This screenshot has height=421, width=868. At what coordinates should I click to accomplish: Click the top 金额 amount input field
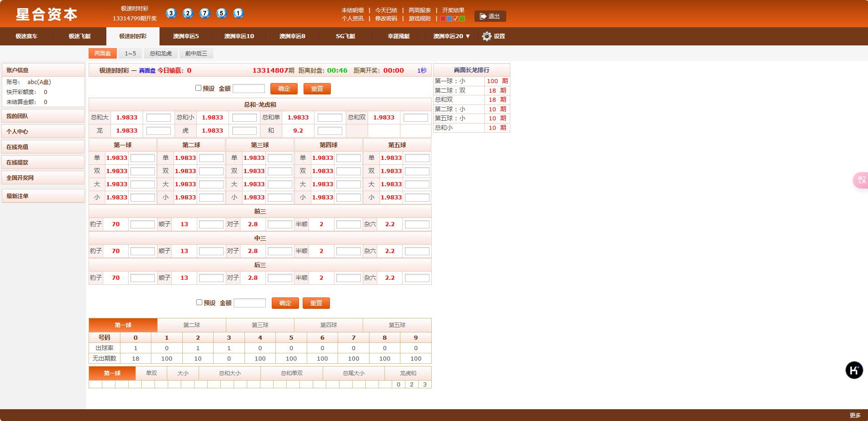[x=249, y=89]
